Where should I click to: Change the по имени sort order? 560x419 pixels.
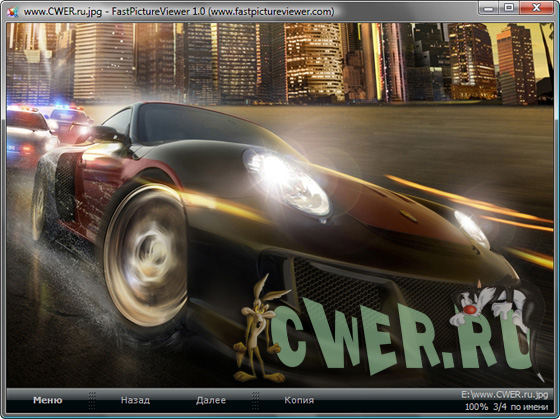click(x=529, y=407)
